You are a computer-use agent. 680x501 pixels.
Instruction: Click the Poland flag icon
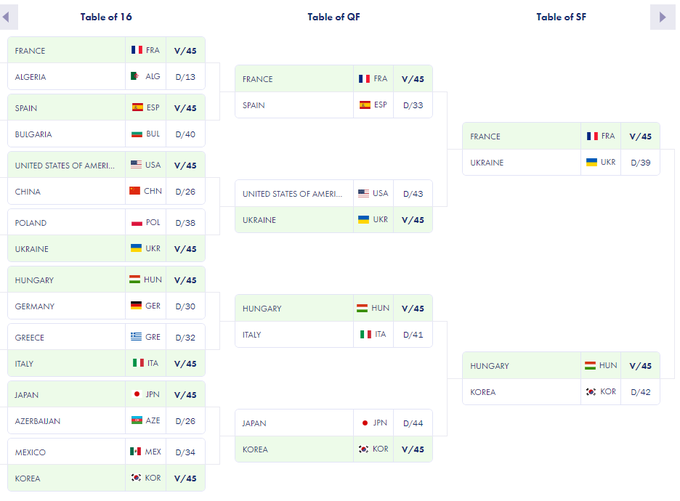click(x=136, y=223)
